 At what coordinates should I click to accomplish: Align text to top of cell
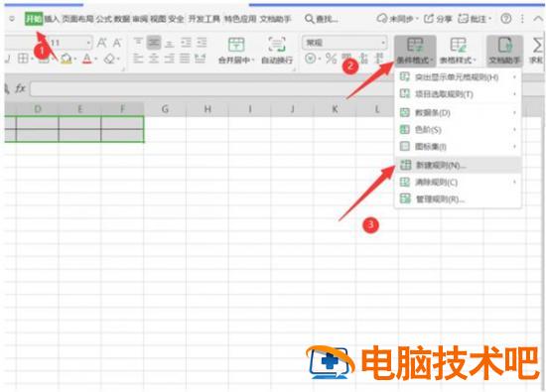coord(138,43)
